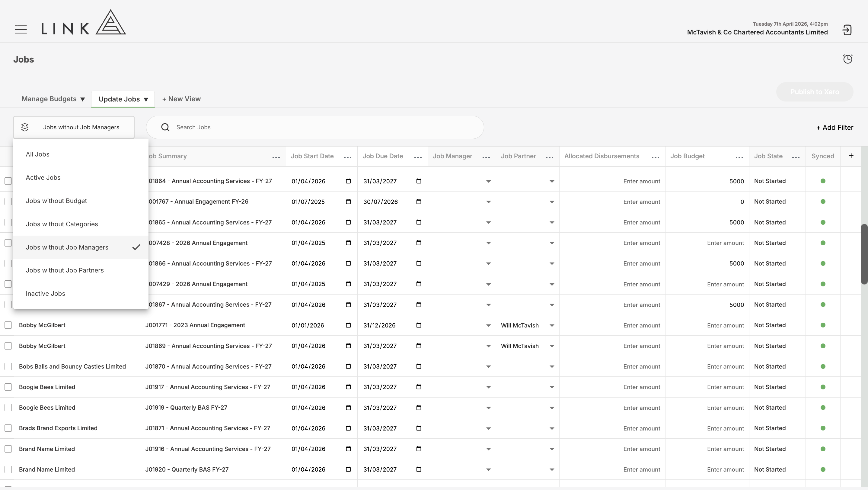Tick checkbox for Boogie Bees J01917 row
Screen dimensions: 868x490
tap(8, 387)
